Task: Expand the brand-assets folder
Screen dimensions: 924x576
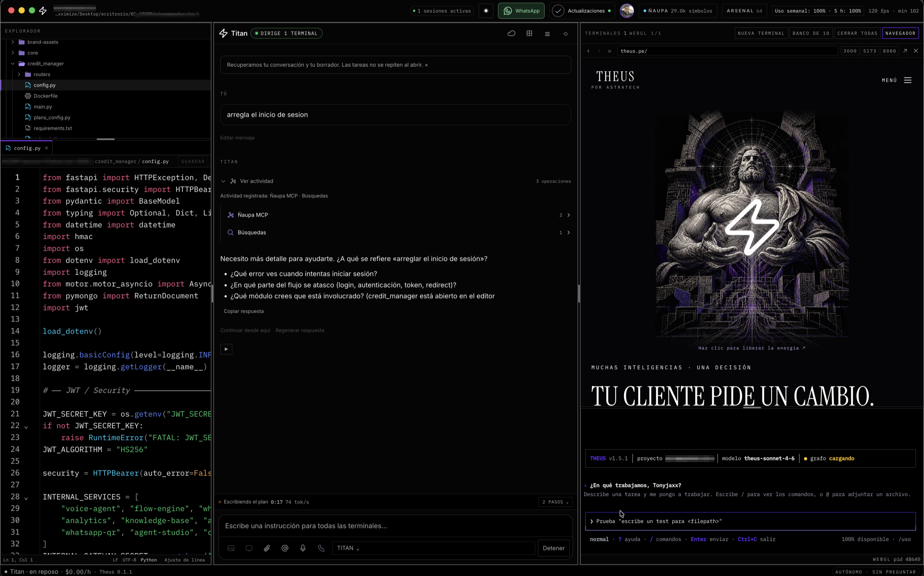Action: (x=13, y=42)
